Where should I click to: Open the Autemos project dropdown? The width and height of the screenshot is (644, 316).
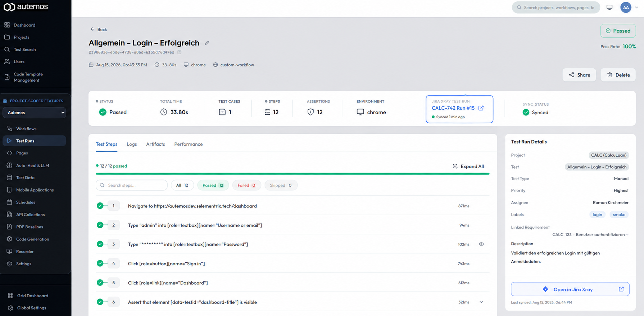(x=34, y=113)
